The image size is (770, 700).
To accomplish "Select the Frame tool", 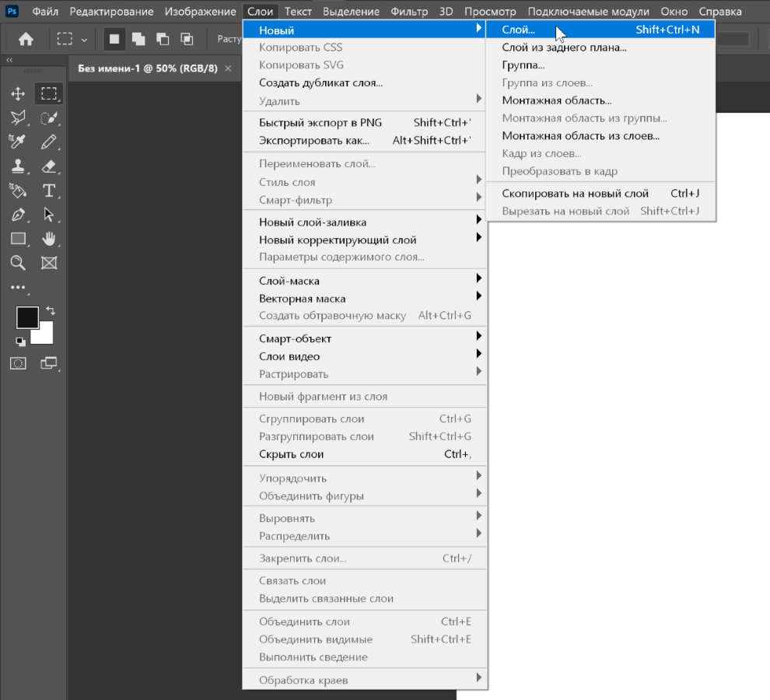I will click(49, 263).
